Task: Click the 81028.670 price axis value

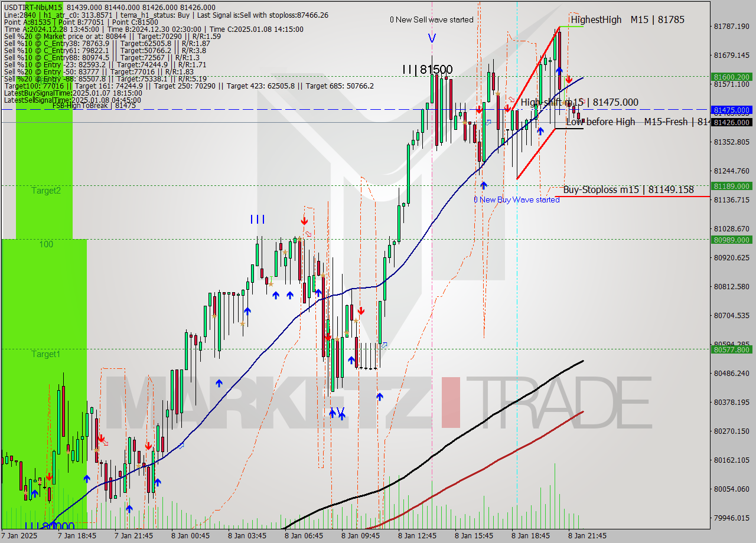Action: [732, 228]
